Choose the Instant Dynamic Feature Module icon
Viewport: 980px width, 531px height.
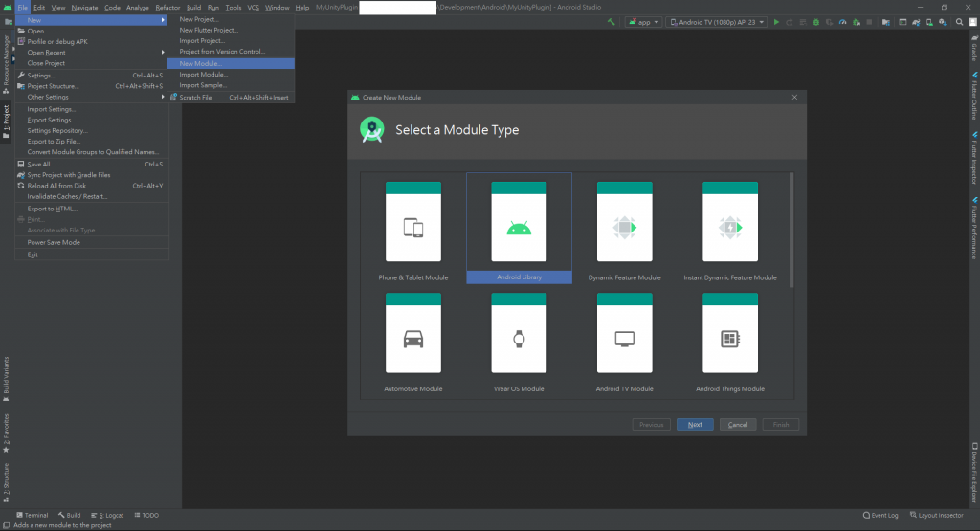coord(730,229)
